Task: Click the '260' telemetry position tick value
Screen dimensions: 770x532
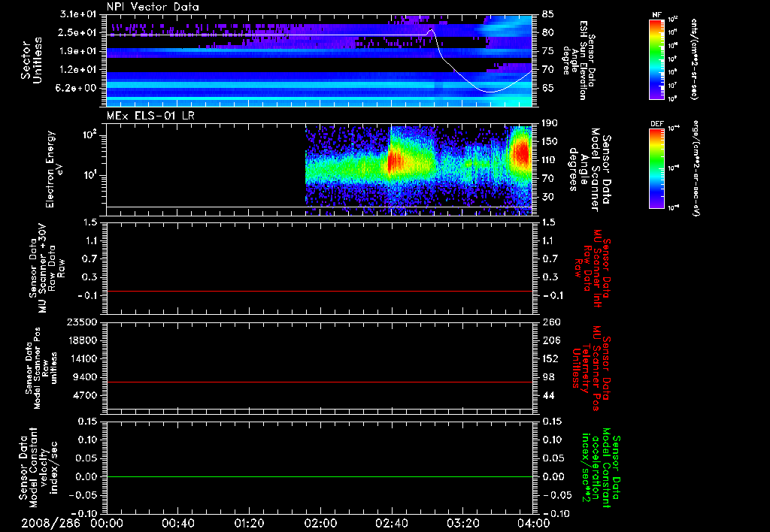Action: [x=551, y=322]
